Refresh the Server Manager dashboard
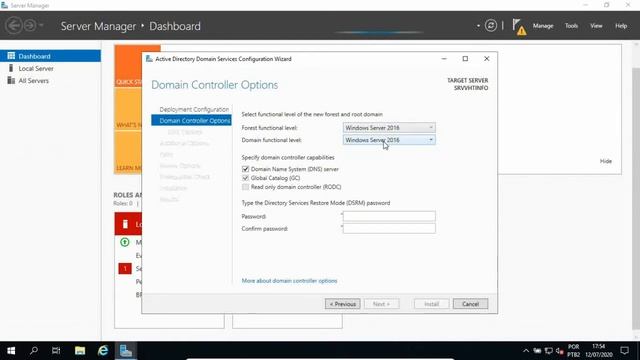Screen dimensions: 640x360 pos(491,26)
